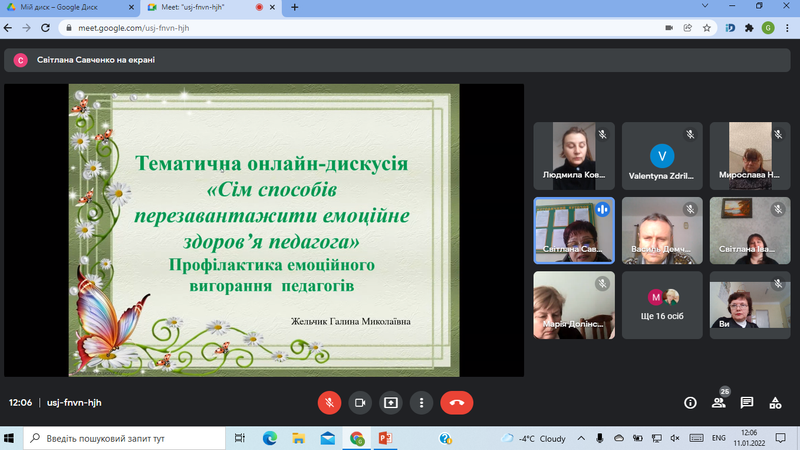Open the Get Help question-mark taskbar icon
This screenshot has height=450, width=800.
coord(445,438)
